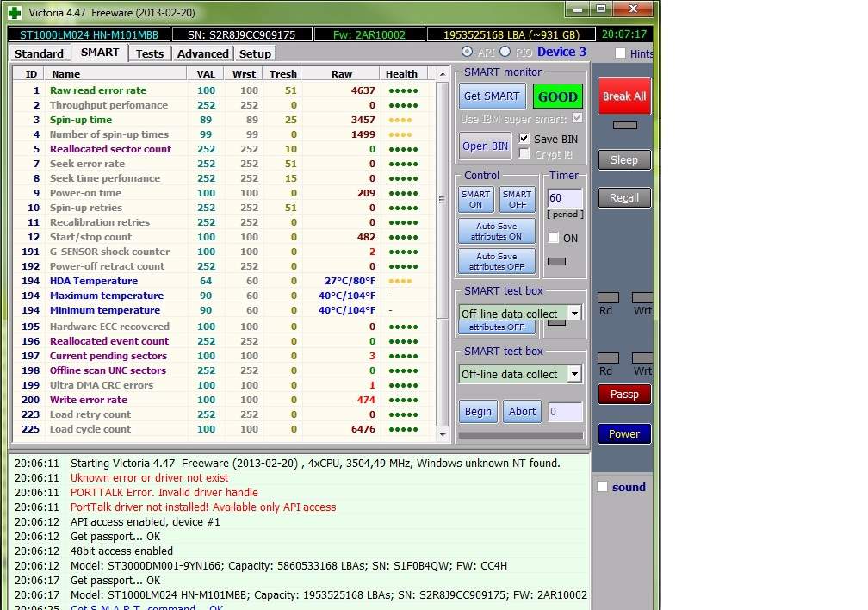Start the SMART test with Begin
Viewport: 868px width, 610px height.
point(478,412)
